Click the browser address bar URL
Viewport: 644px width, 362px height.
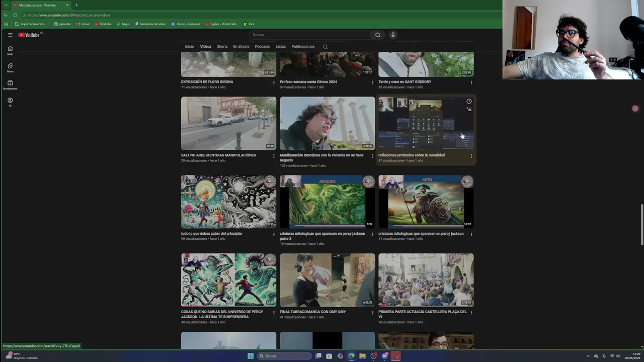69,15
